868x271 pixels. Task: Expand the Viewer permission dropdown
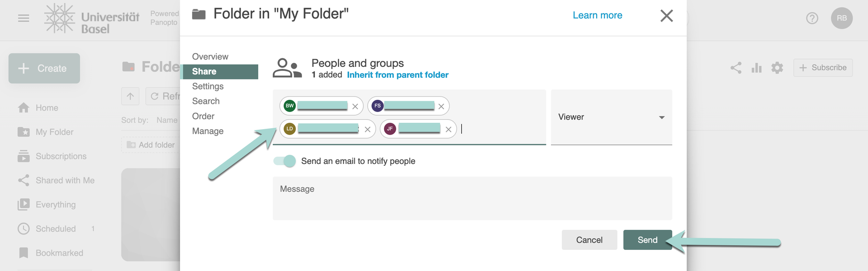611,117
